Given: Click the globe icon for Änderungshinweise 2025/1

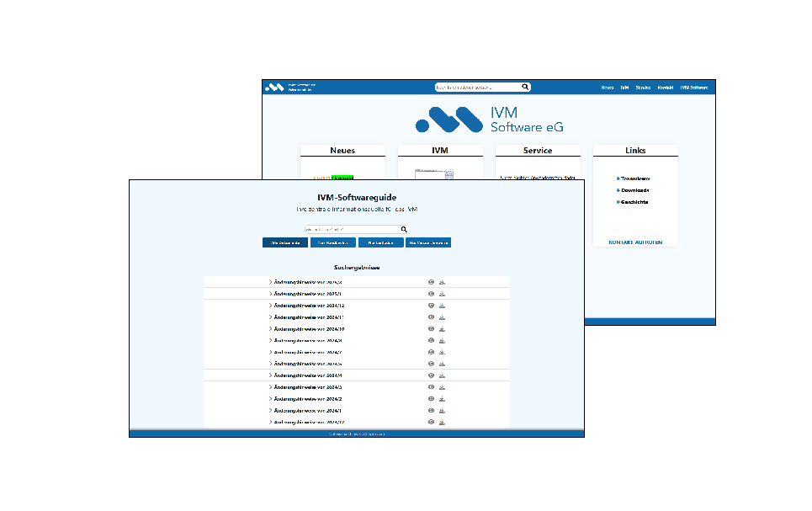Looking at the screenshot, I should pyautogui.click(x=431, y=294).
